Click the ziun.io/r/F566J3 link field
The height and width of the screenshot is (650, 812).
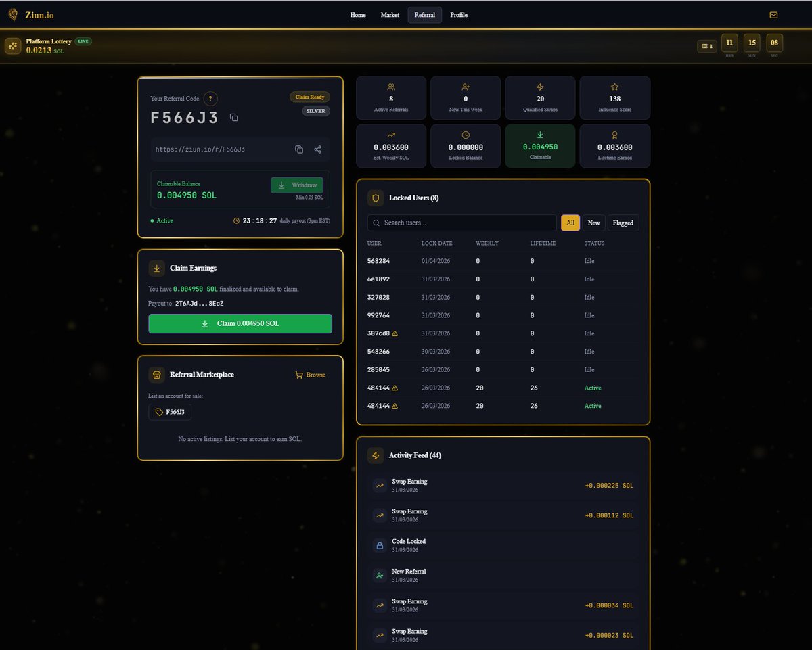point(240,149)
